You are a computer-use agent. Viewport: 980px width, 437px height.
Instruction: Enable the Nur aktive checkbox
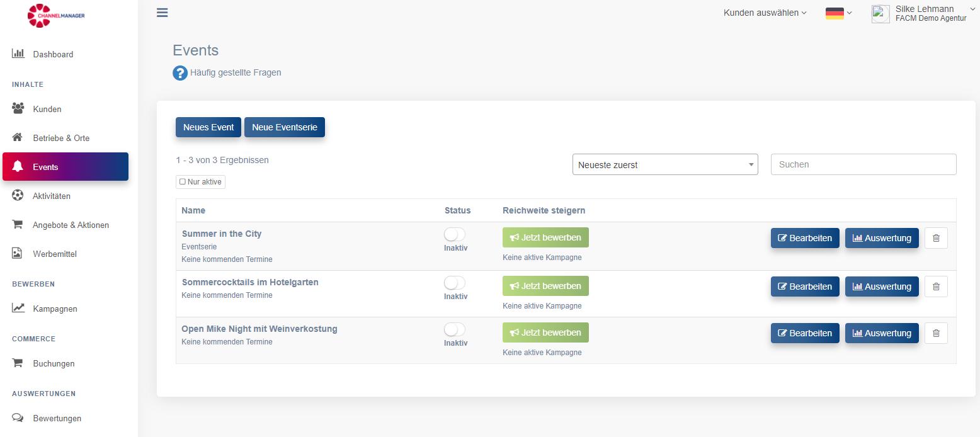tap(183, 182)
